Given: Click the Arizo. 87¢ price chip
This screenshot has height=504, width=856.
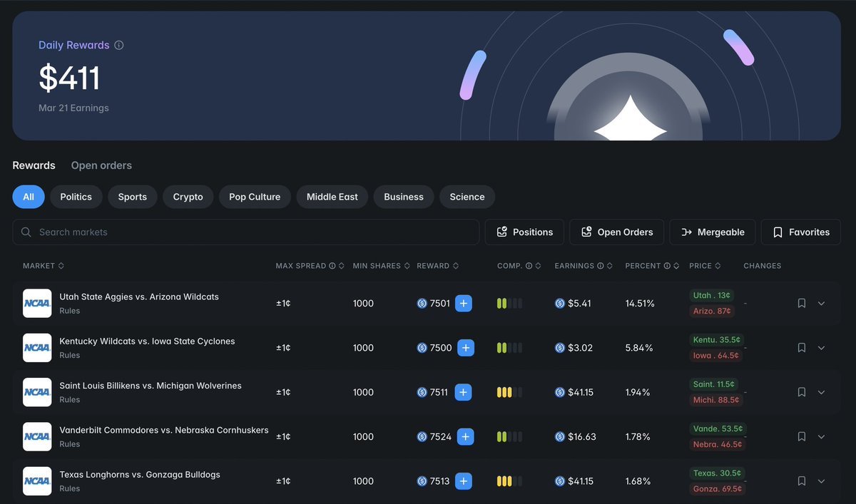Looking at the screenshot, I should (x=712, y=311).
